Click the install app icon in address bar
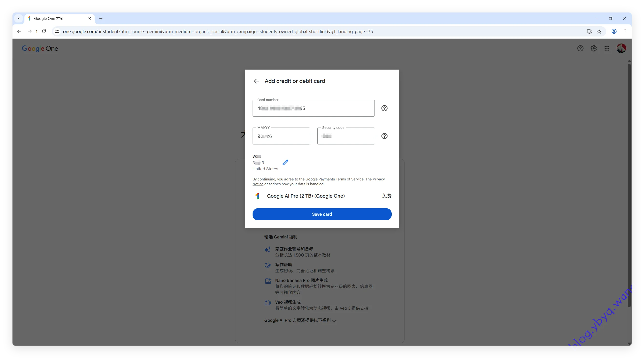Screen dimensions: 644x358 point(589,31)
